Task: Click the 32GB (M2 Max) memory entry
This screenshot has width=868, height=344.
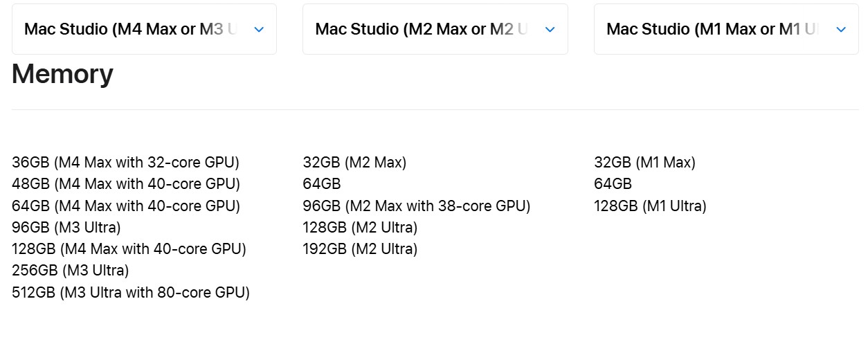Action: [x=354, y=163]
